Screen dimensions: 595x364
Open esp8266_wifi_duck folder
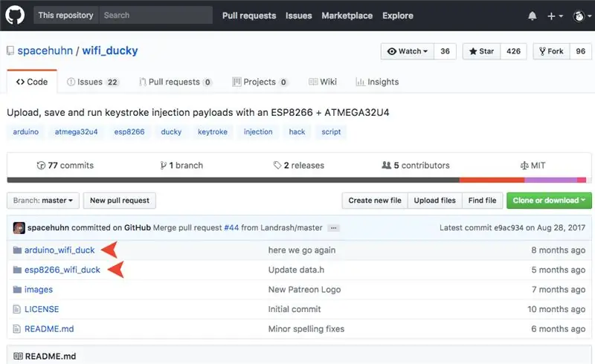point(62,270)
